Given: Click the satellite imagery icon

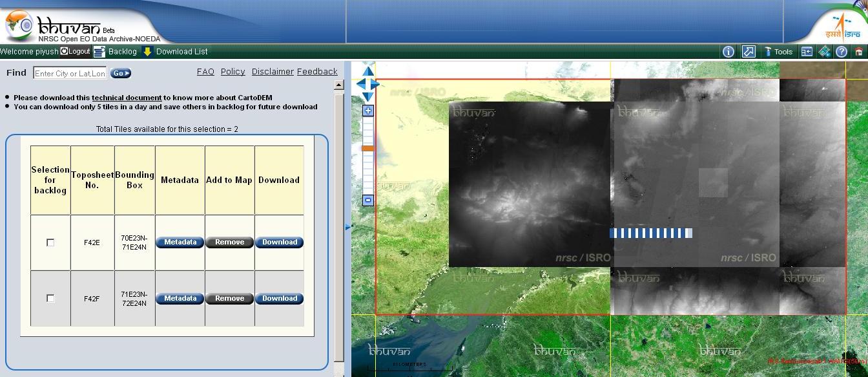Looking at the screenshot, I should (824, 52).
